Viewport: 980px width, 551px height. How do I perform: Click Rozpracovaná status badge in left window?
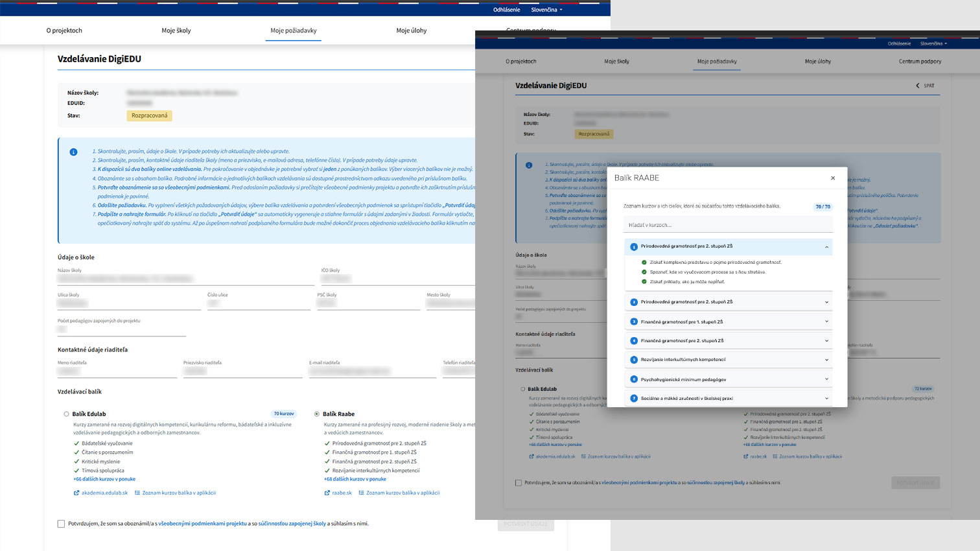[150, 115]
